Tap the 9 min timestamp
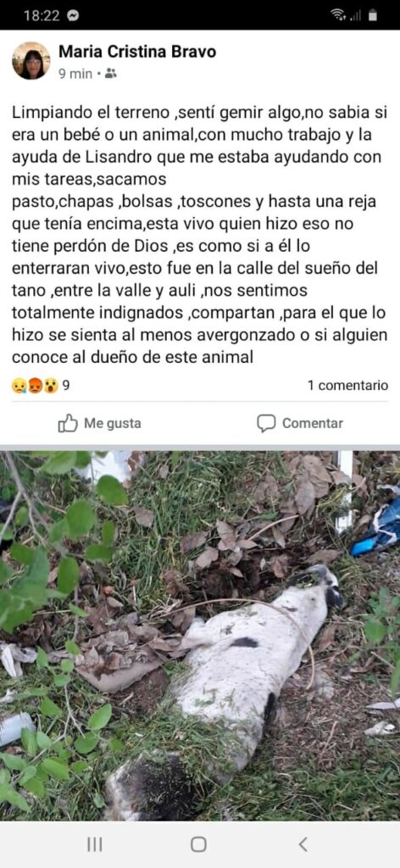This screenshot has width=400, height=868. (x=75, y=74)
